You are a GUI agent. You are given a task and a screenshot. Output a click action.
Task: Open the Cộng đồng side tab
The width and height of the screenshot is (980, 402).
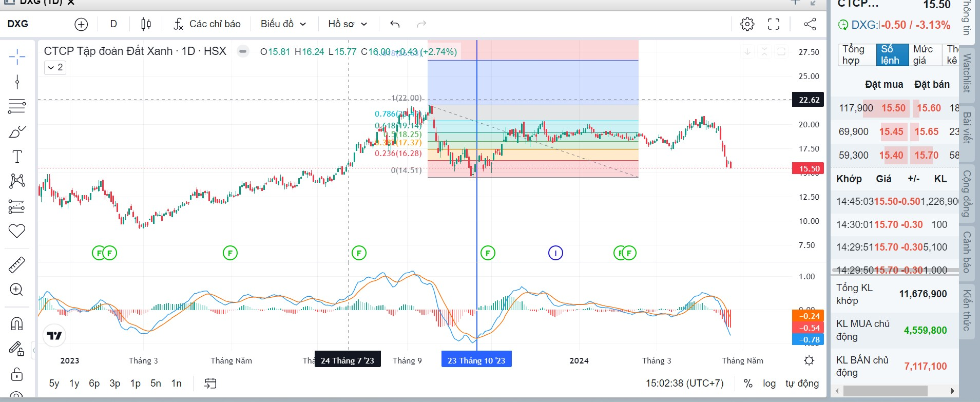967,193
